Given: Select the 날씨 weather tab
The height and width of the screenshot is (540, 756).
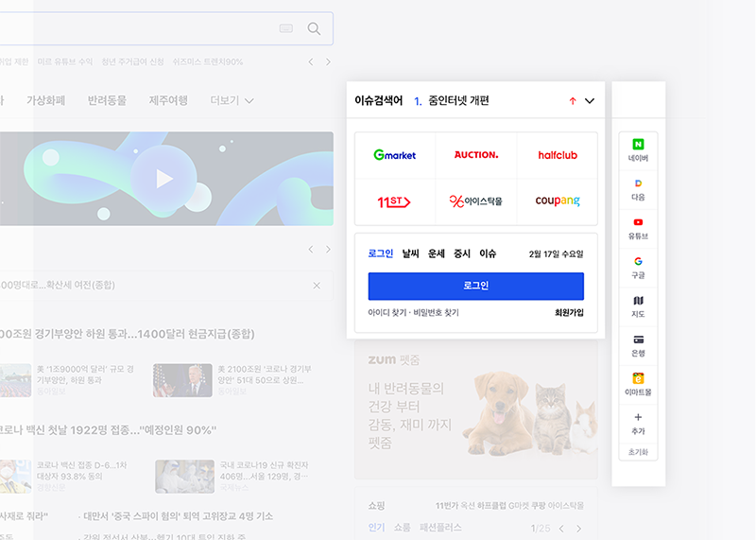Looking at the screenshot, I should click(x=410, y=253).
